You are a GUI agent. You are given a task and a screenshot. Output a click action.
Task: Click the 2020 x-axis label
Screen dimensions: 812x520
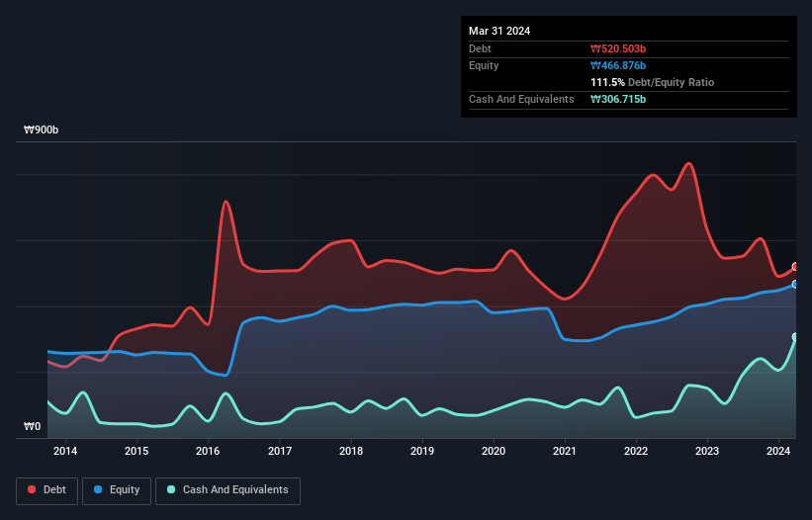click(x=494, y=451)
